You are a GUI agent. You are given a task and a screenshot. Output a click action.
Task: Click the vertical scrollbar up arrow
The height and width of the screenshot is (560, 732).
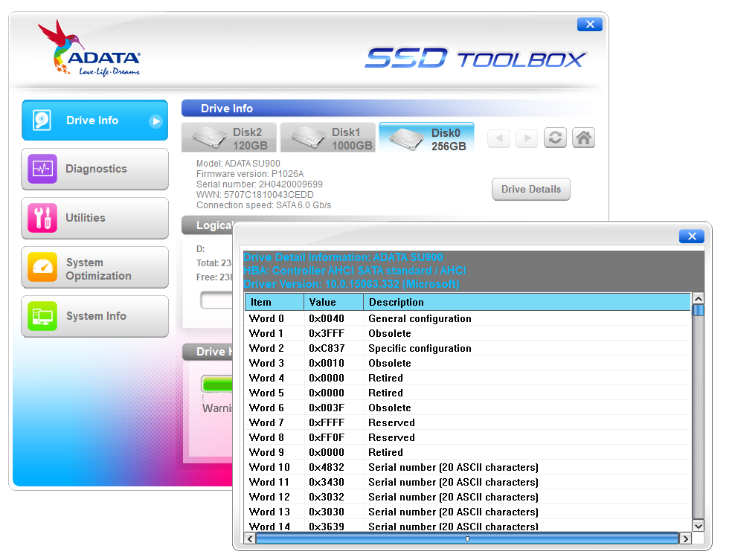[699, 299]
